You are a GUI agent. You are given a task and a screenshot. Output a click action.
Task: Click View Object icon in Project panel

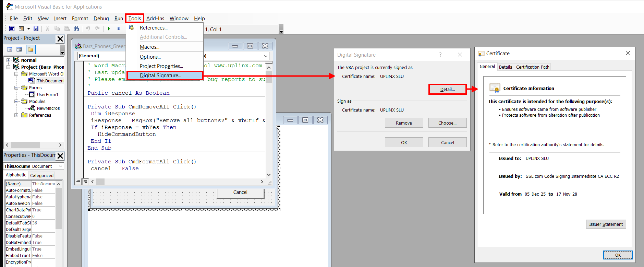pos(19,49)
